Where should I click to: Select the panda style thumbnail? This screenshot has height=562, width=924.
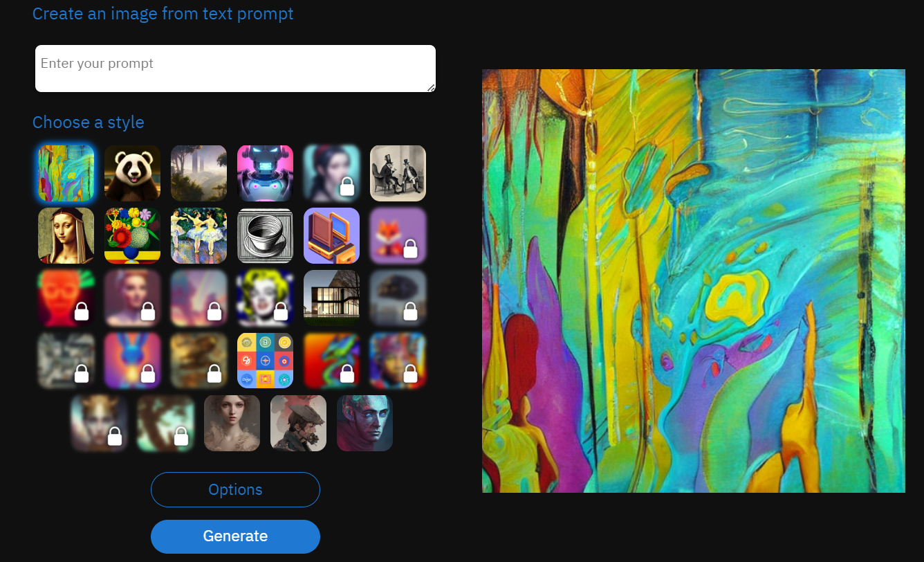(132, 173)
